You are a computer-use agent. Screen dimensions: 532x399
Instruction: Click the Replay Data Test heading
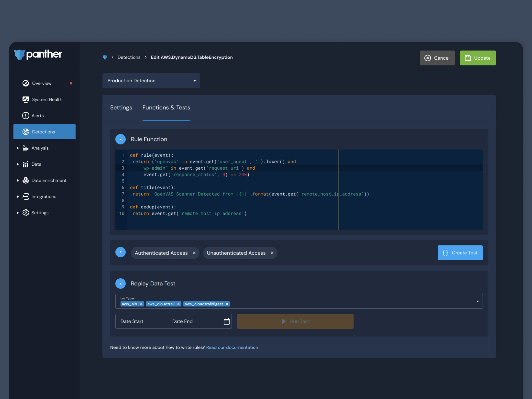pyautogui.click(x=153, y=284)
